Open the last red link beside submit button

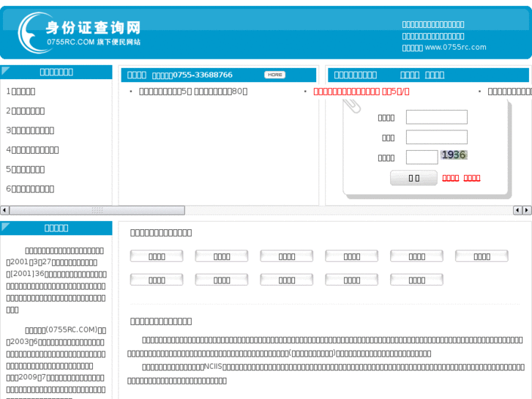point(472,179)
